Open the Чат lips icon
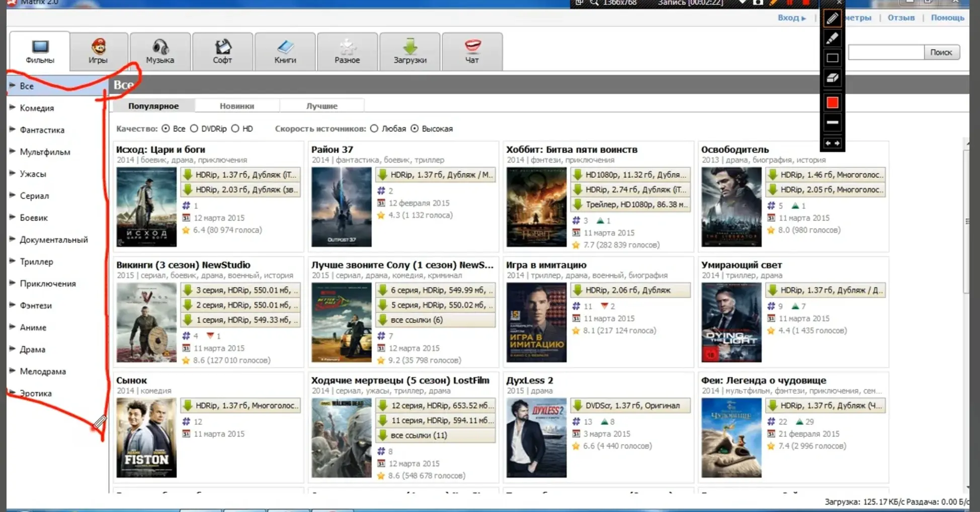 coord(472,51)
